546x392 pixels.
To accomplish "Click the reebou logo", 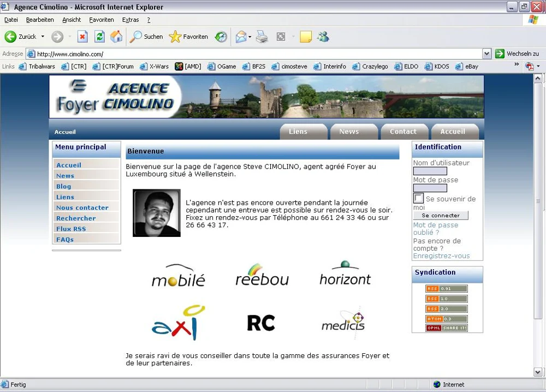I will [x=262, y=275].
